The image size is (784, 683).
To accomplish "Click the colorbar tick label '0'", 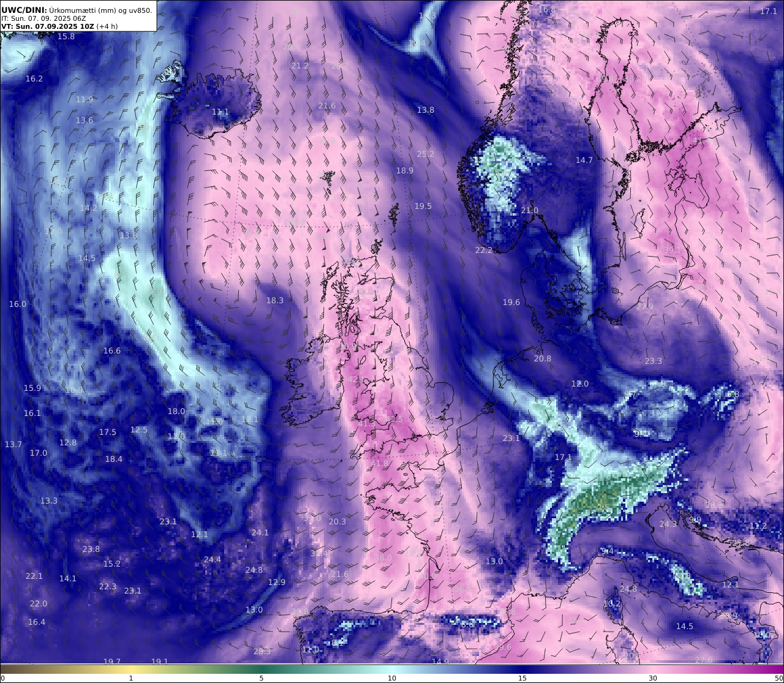I will tap(2, 678).
